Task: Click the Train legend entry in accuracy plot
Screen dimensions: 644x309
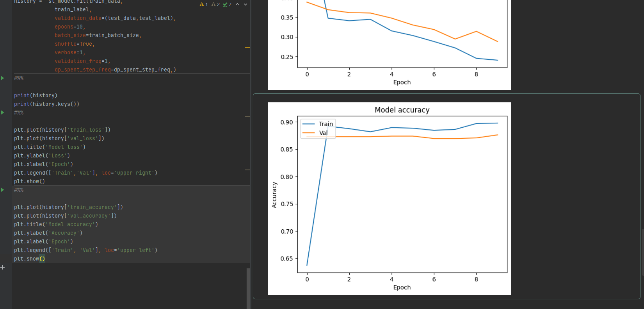Action: (x=318, y=124)
